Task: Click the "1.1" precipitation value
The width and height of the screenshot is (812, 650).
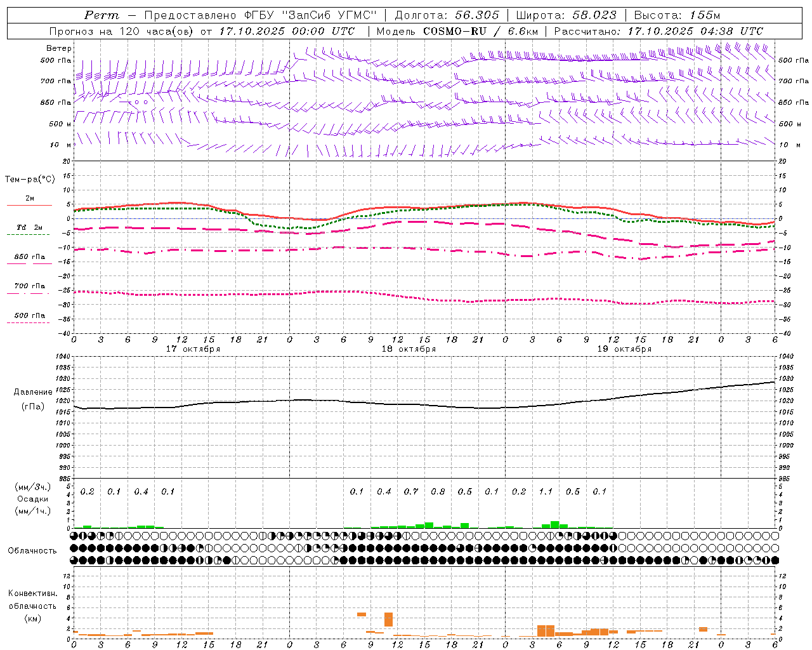Action: click(x=546, y=491)
